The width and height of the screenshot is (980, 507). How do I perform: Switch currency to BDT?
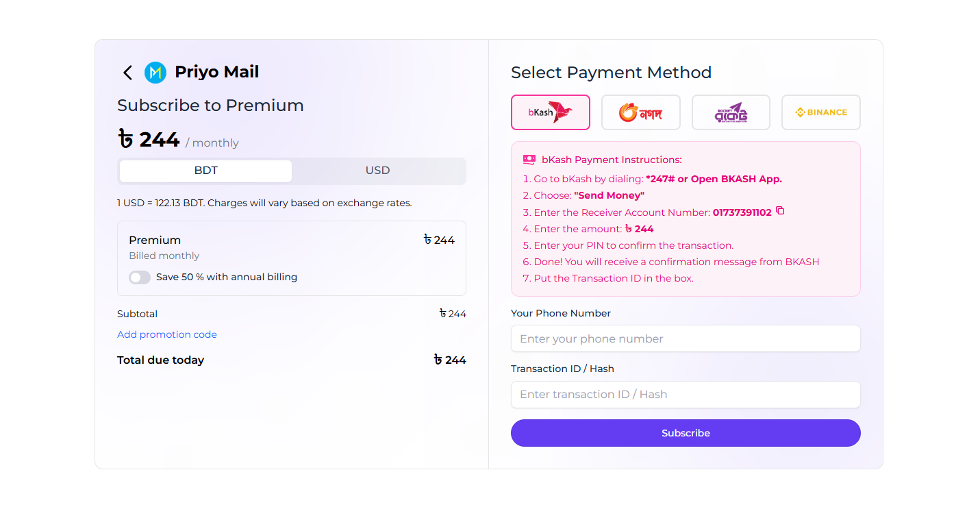coord(205,171)
